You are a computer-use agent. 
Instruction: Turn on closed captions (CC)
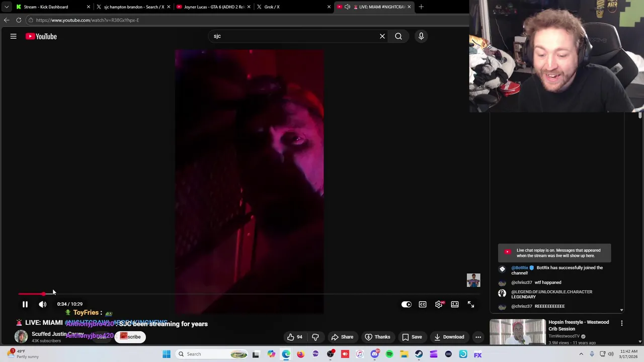click(423, 304)
